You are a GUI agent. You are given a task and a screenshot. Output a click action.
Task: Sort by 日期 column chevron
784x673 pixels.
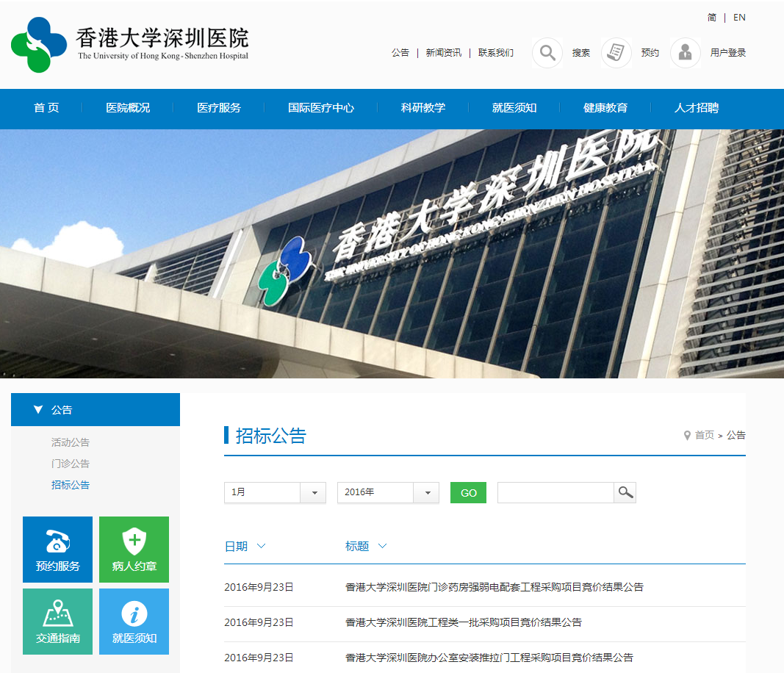coord(261,546)
